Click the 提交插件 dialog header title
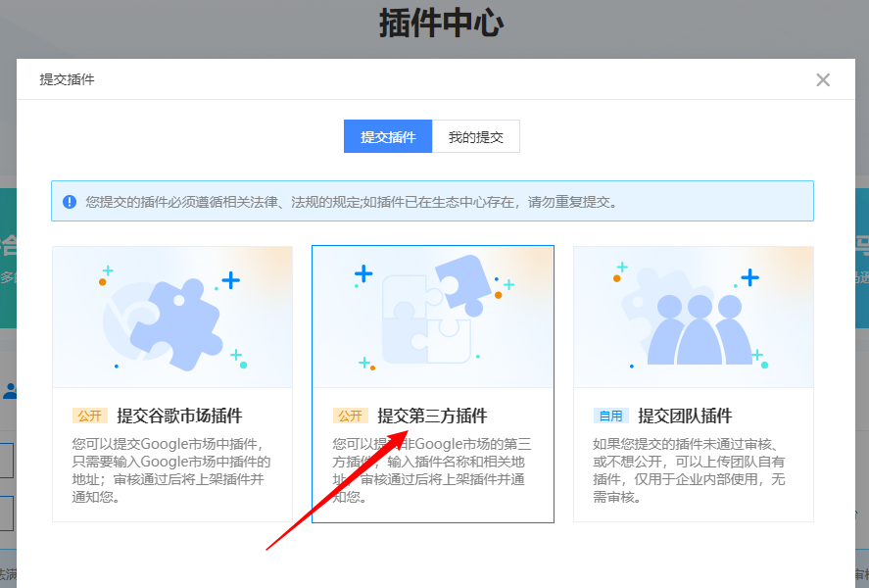 (67, 79)
